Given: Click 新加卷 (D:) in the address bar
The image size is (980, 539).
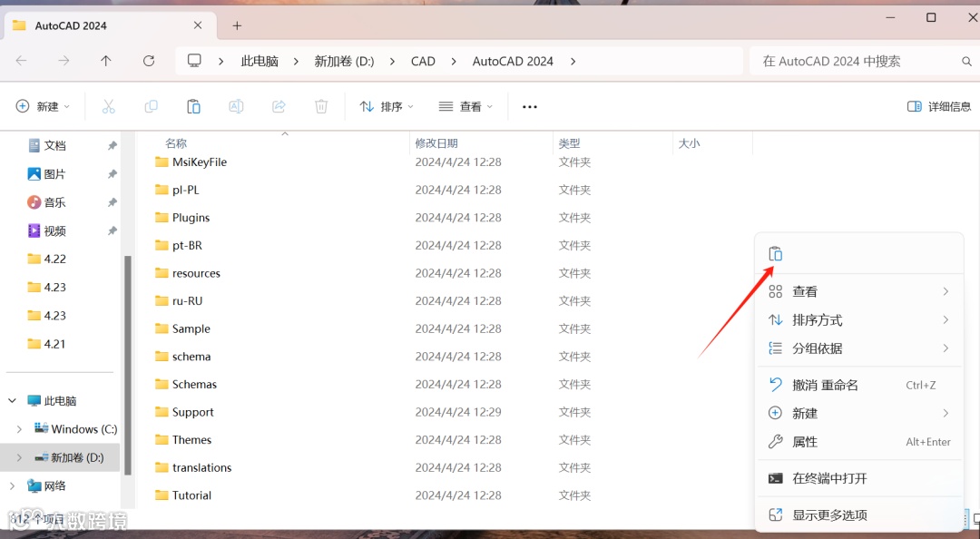Looking at the screenshot, I should [344, 62].
